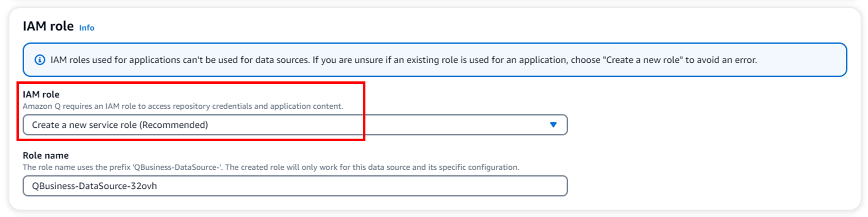
Task: Click the QBusiness-DataSource-32ovh role name text
Action: (x=94, y=186)
